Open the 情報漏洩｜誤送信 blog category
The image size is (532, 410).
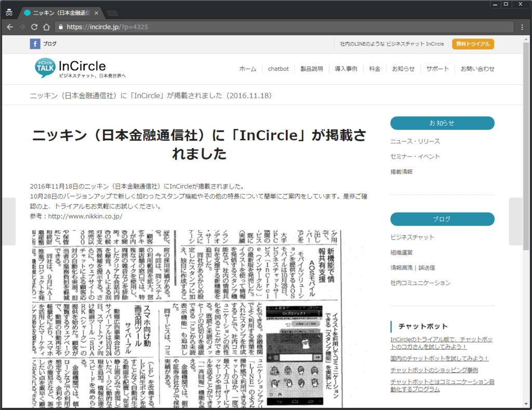pos(413,268)
